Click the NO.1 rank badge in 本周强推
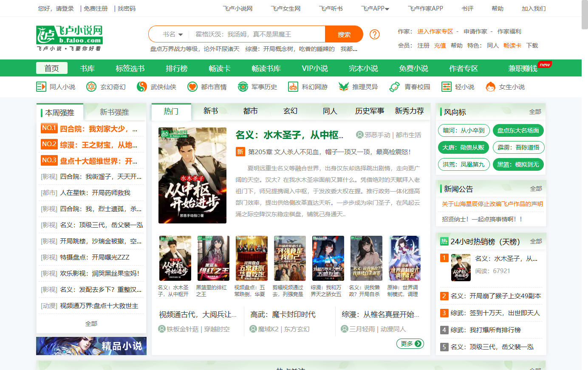 [49, 128]
